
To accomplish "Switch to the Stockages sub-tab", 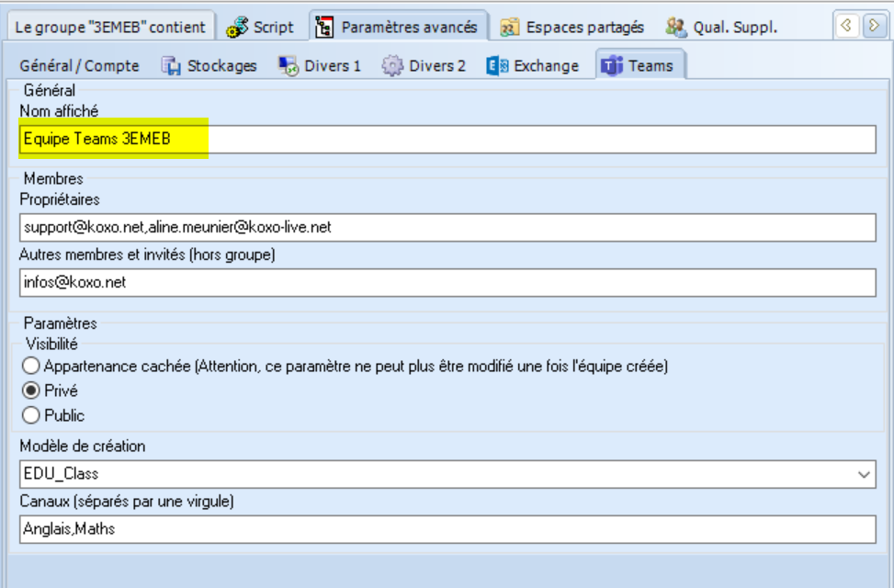I will 209,66.
